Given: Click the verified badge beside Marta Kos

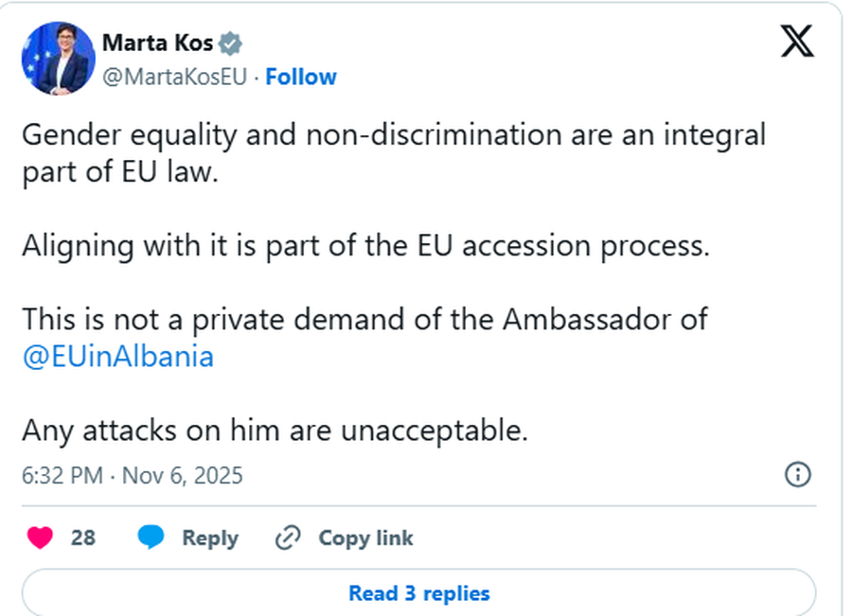Looking at the screenshot, I should (x=229, y=42).
